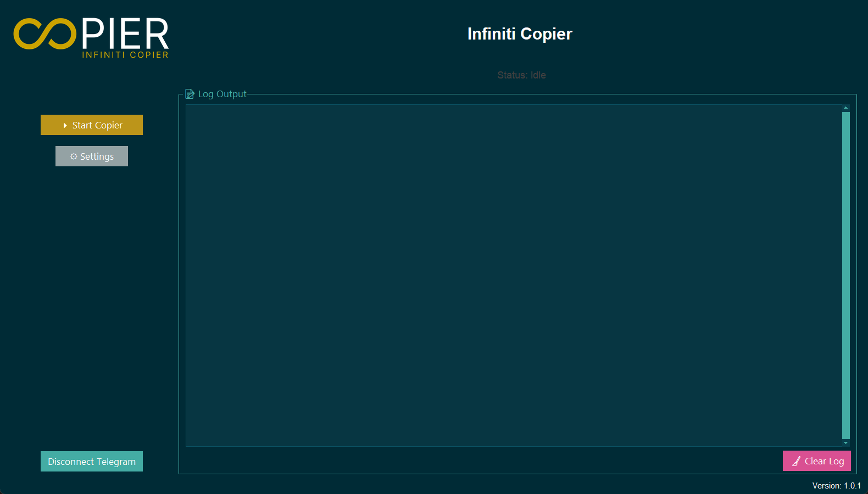Click the Infiniti Copier logo

[x=91, y=38]
